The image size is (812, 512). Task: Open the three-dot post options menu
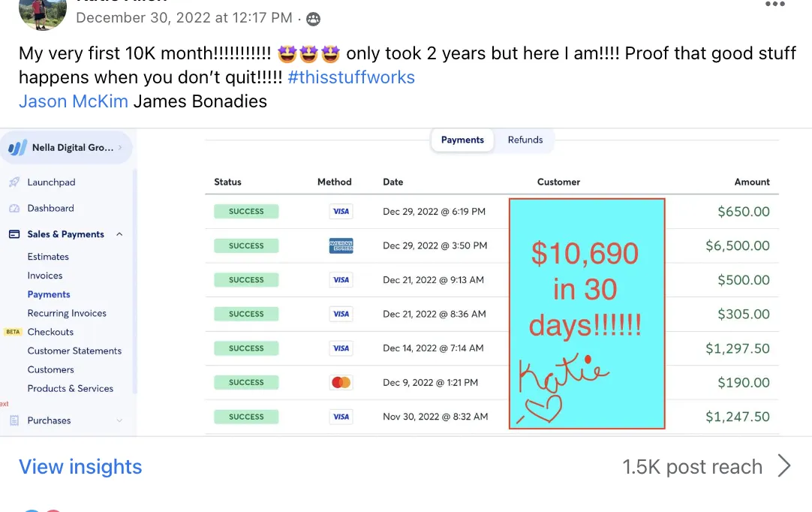(x=774, y=5)
